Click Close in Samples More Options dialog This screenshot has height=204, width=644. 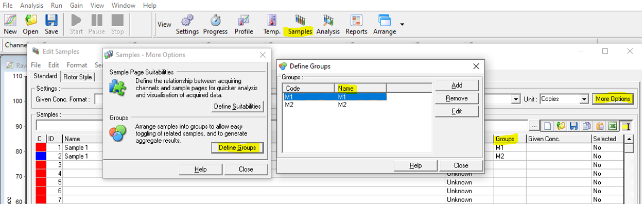coord(246,169)
